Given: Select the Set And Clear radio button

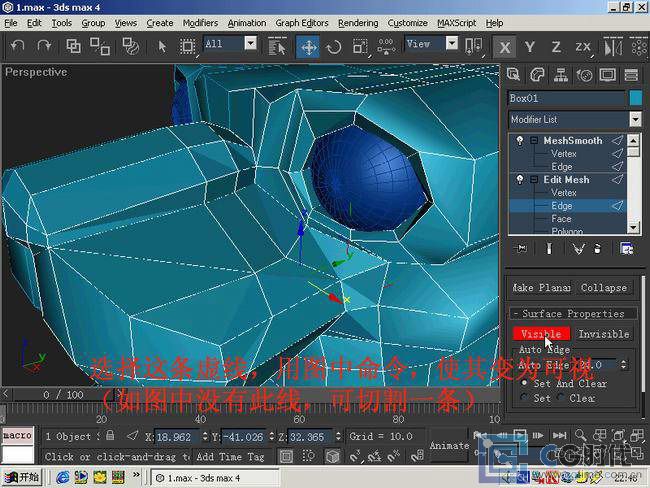Looking at the screenshot, I should click(x=524, y=383).
